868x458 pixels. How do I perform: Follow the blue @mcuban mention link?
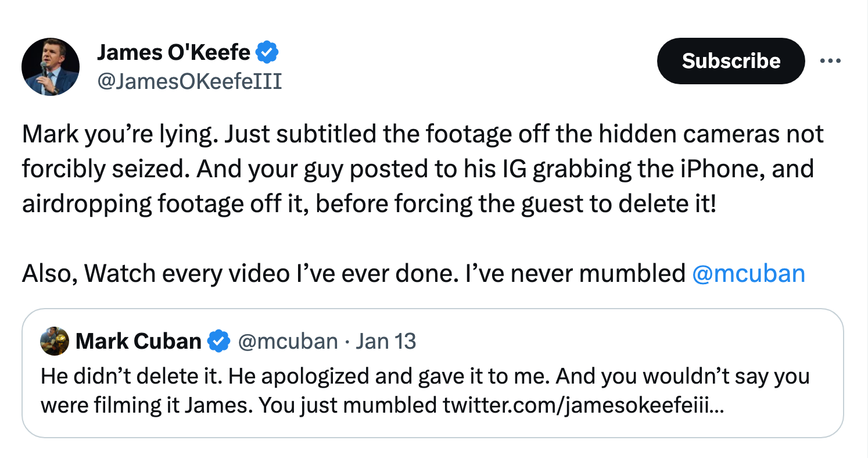749,273
